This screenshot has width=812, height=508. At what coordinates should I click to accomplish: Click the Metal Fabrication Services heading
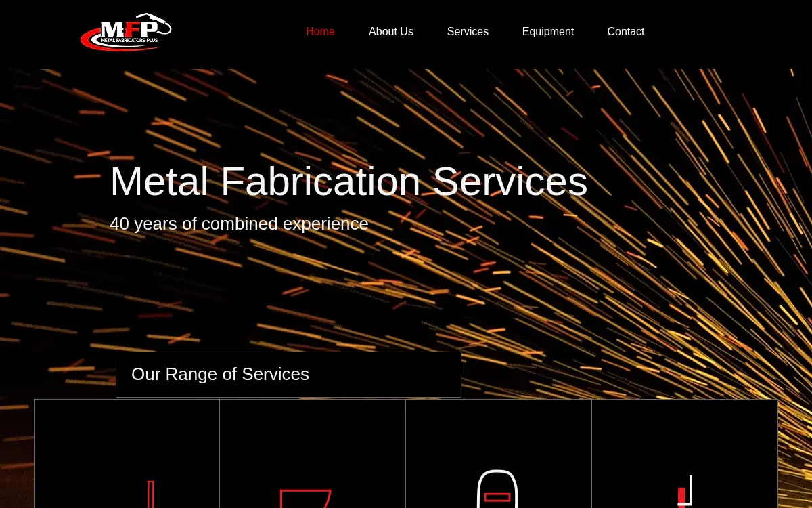(x=348, y=182)
